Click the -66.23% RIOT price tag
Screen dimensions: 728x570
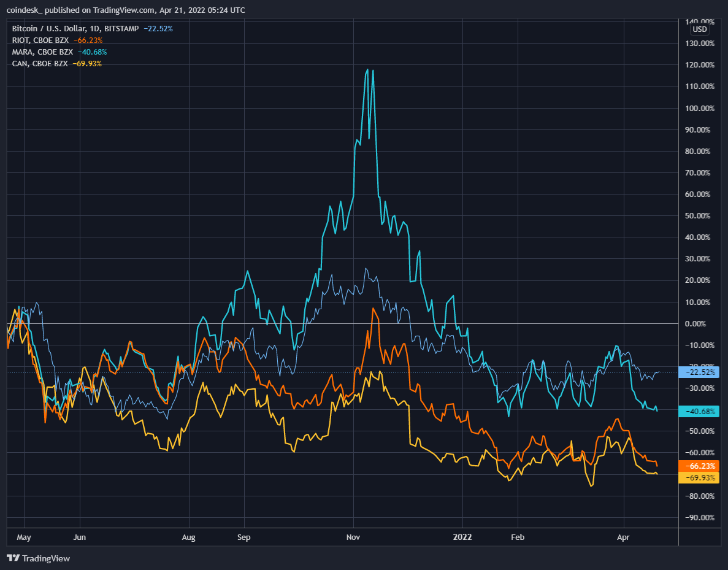pos(699,466)
